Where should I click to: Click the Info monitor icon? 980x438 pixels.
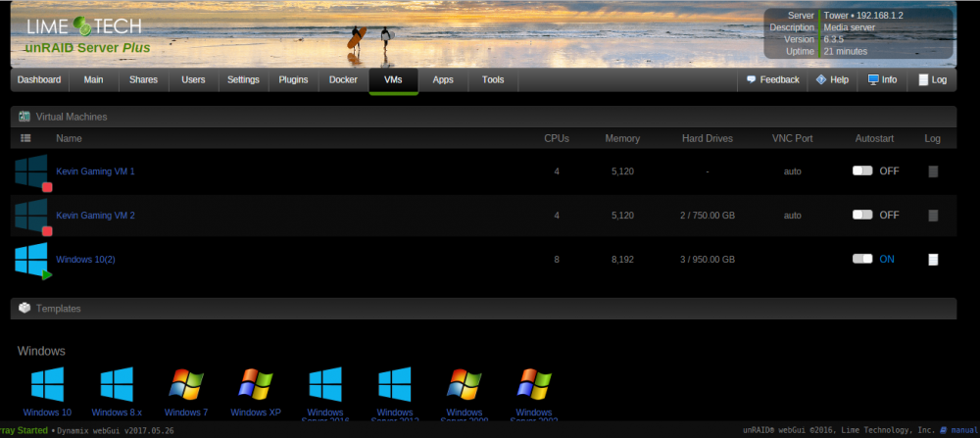(x=873, y=80)
